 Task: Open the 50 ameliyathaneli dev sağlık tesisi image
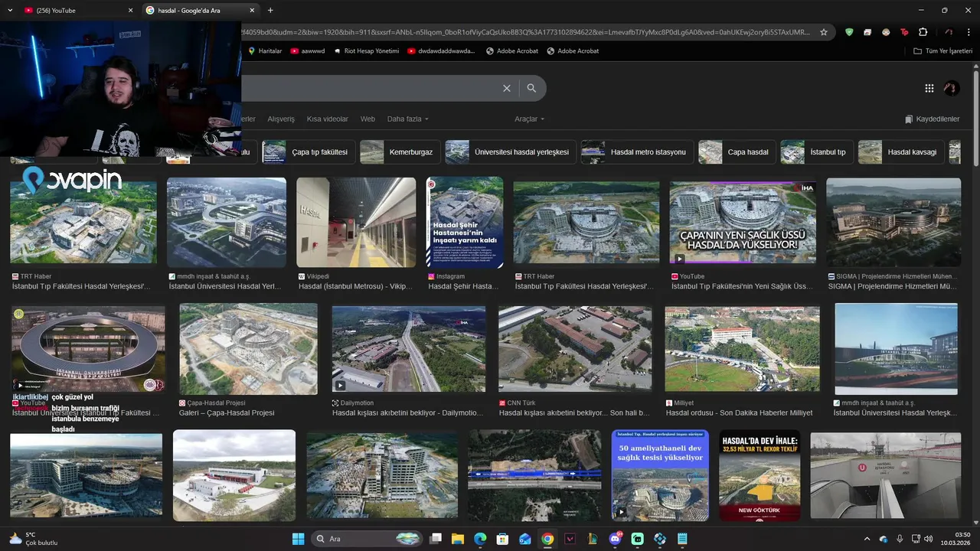660,475
